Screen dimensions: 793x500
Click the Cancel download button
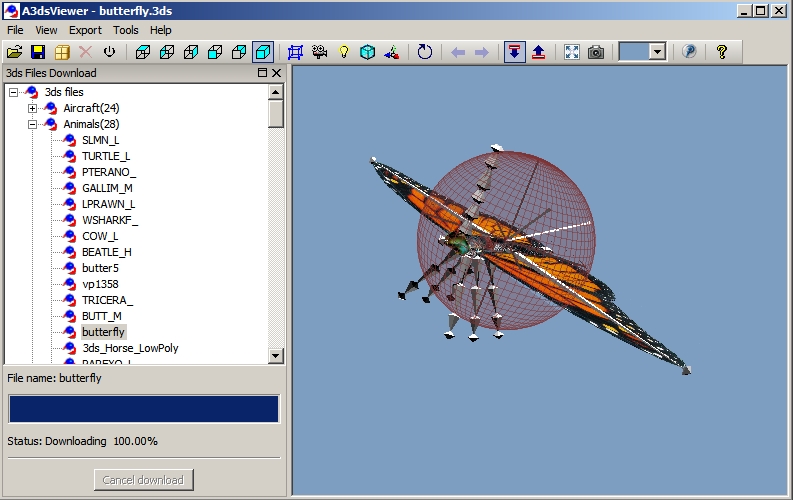click(143, 480)
